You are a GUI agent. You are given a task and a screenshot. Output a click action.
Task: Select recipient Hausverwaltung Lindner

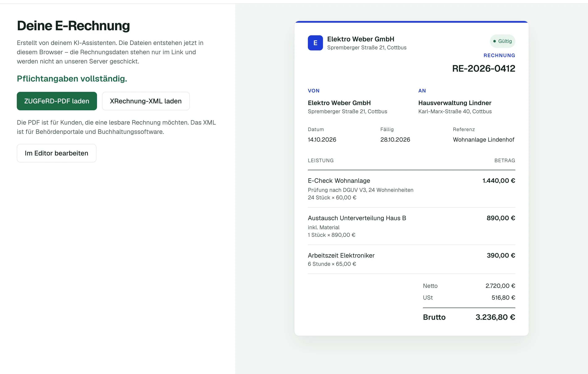455,103
